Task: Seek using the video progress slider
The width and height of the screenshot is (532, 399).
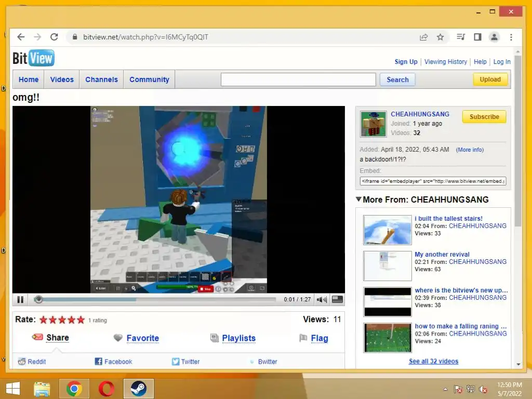Action: 38,299
